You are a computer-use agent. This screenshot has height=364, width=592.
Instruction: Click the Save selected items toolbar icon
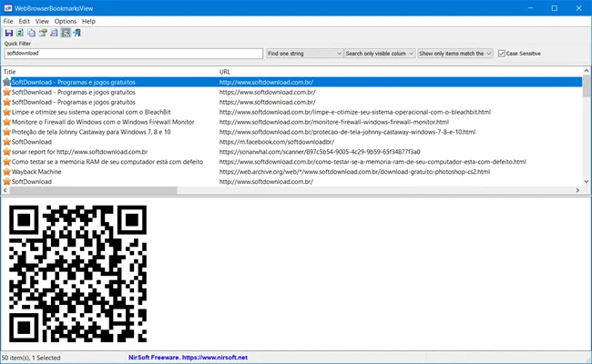[9, 33]
